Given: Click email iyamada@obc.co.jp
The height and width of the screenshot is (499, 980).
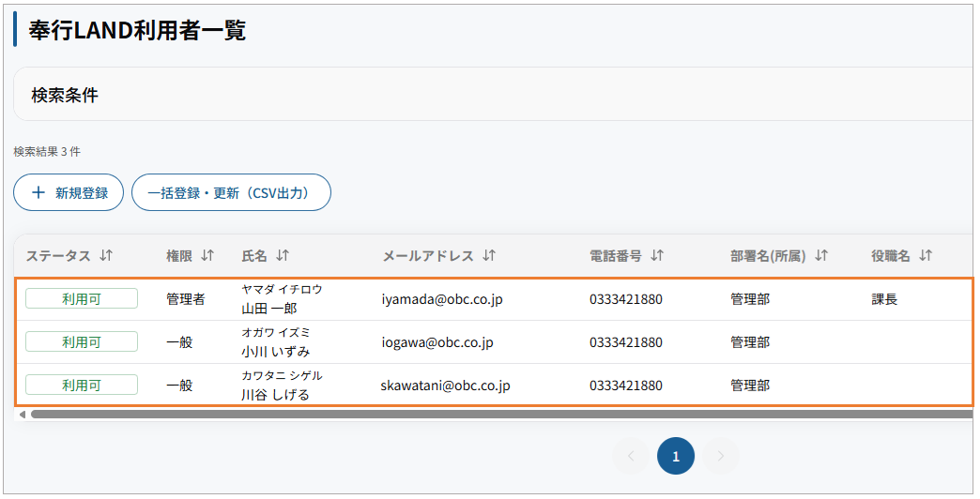Looking at the screenshot, I should [x=442, y=299].
